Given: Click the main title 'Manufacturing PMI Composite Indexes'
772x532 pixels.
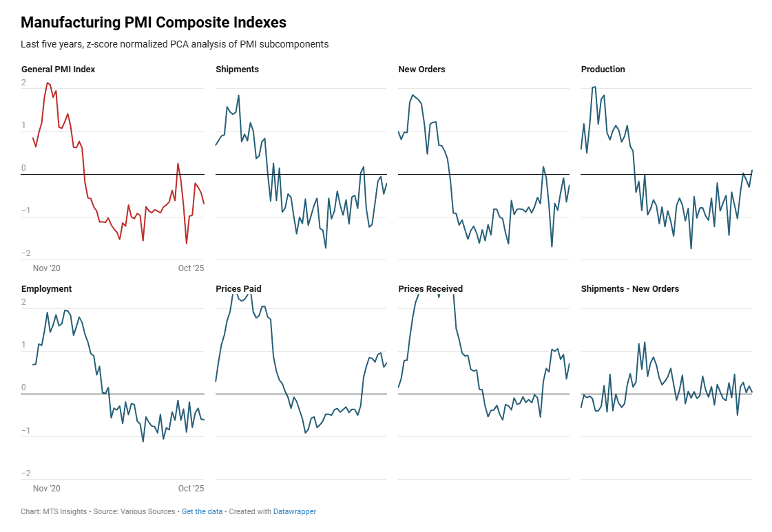Looking at the screenshot, I should (x=154, y=23).
